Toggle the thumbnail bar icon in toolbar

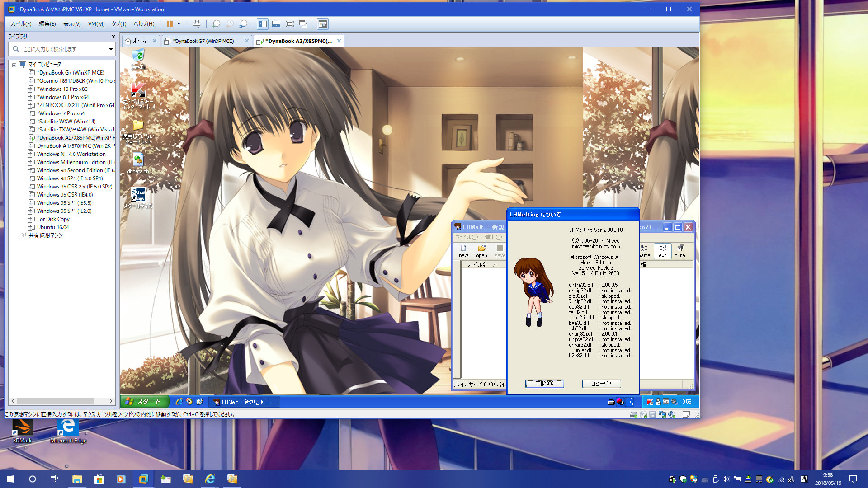[x=276, y=24]
